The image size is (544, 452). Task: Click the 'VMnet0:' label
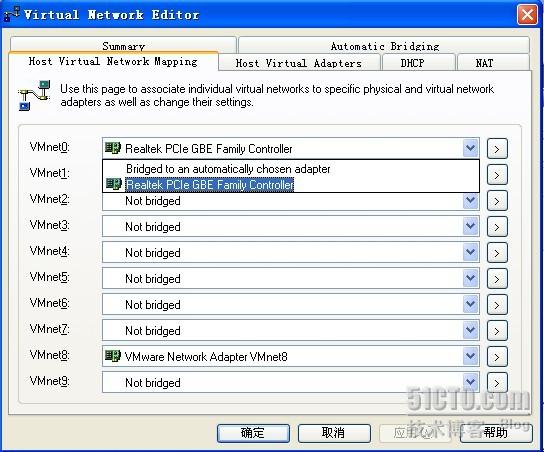50,147
